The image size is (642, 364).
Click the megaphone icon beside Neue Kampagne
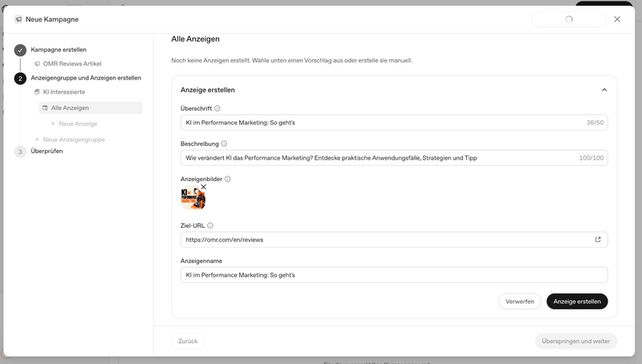pos(18,19)
